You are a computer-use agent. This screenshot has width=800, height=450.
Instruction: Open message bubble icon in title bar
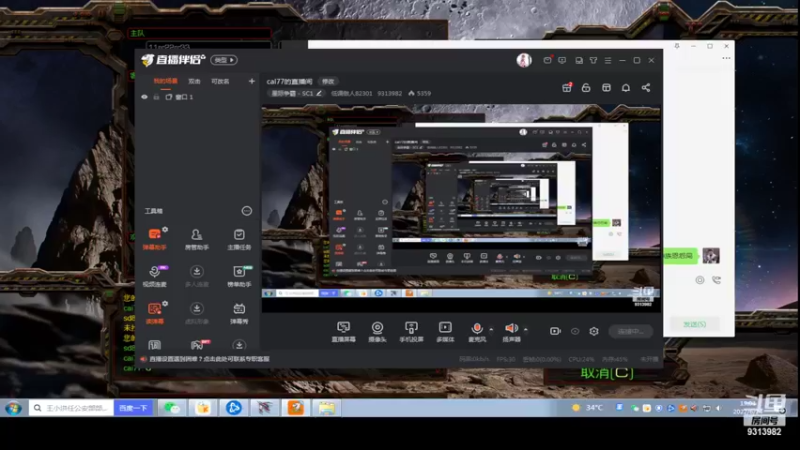(562, 60)
